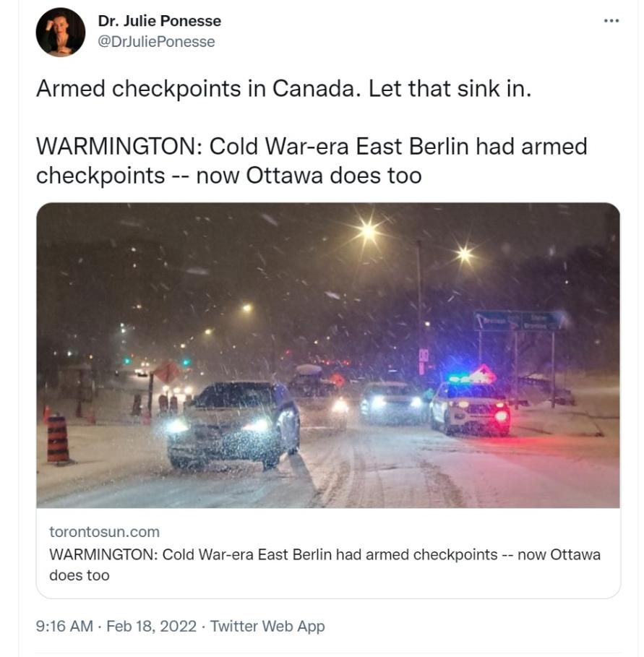Open Dr. Julie Ponesse's profile avatar
Screen dimensions: 644x657
[60, 32]
